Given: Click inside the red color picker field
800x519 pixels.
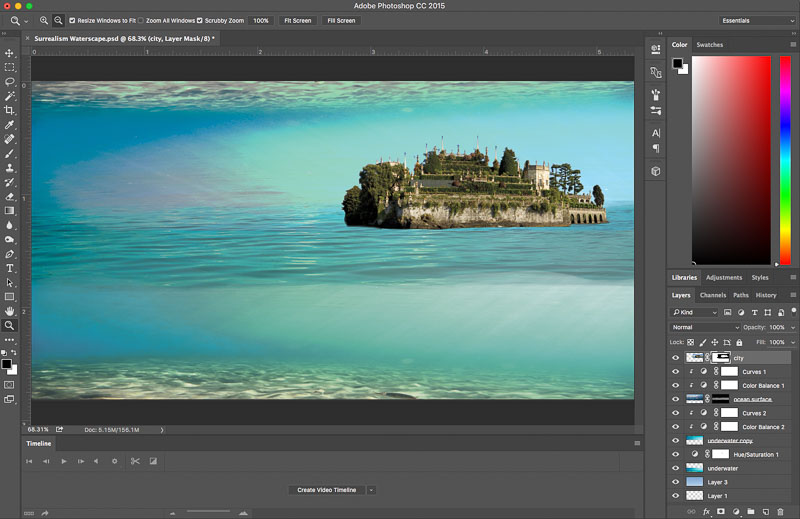Looking at the screenshot, I should [x=731, y=160].
